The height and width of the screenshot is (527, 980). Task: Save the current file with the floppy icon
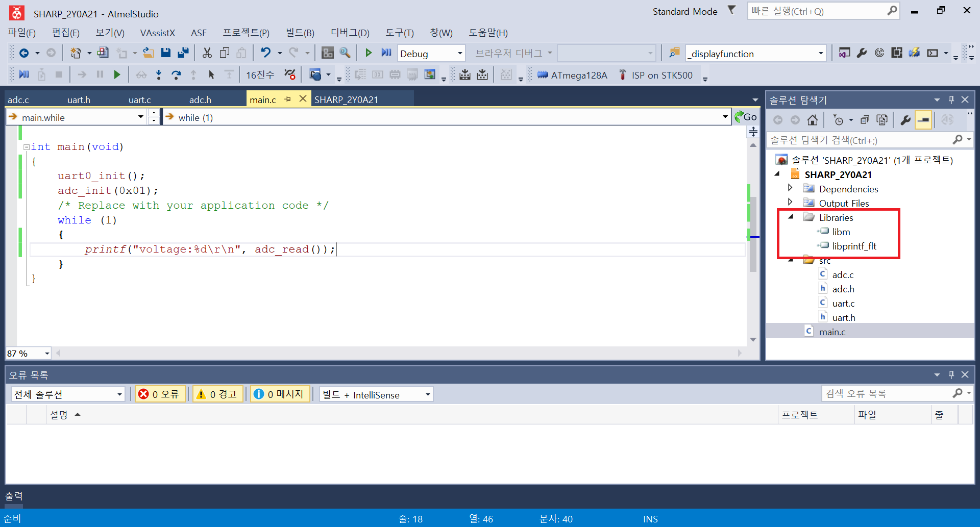pos(165,53)
